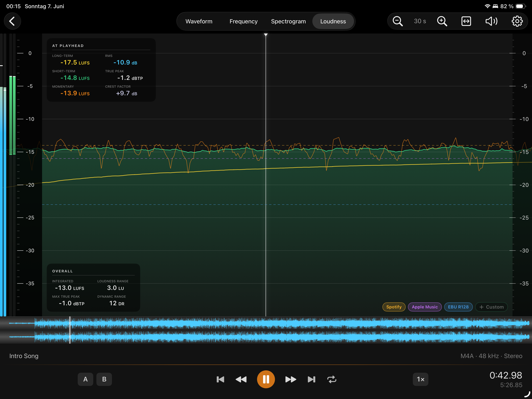Go back with the chevron arrow
Screen dimensions: 532x399
click(x=12, y=21)
